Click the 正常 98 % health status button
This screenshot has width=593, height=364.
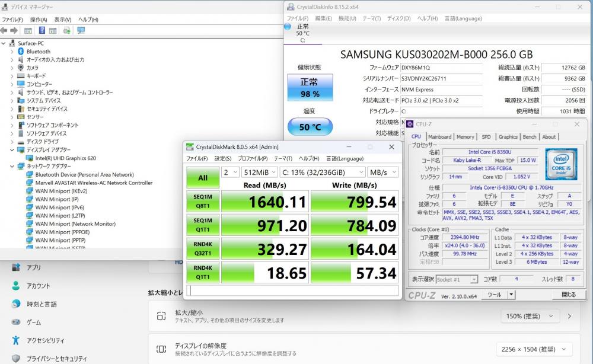(x=310, y=88)
